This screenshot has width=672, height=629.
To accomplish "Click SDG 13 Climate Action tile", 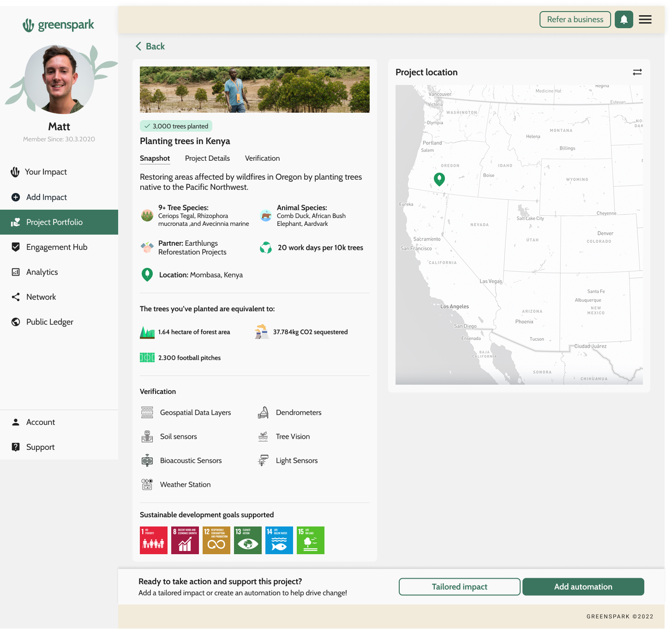I will pyautogui.click(x=248, y=540).
